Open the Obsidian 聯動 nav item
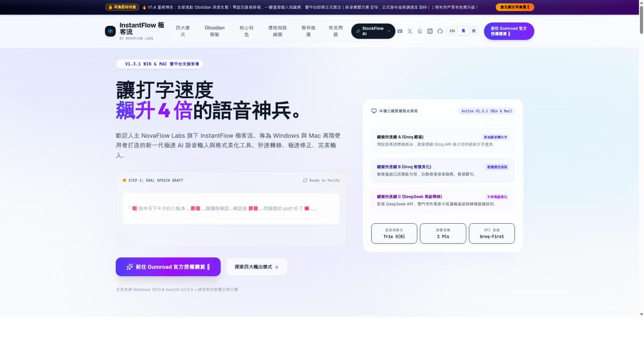Screen dimensions: 644x362 215,31
